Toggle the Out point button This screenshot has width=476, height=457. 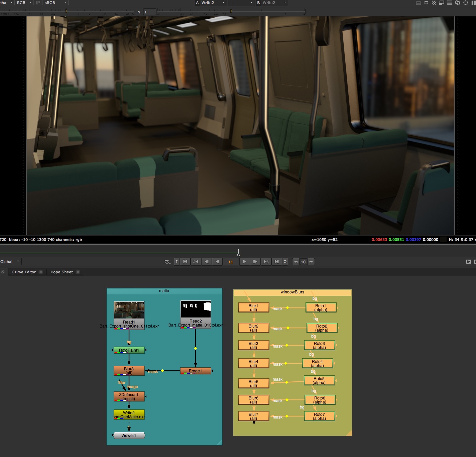[285, 262]
